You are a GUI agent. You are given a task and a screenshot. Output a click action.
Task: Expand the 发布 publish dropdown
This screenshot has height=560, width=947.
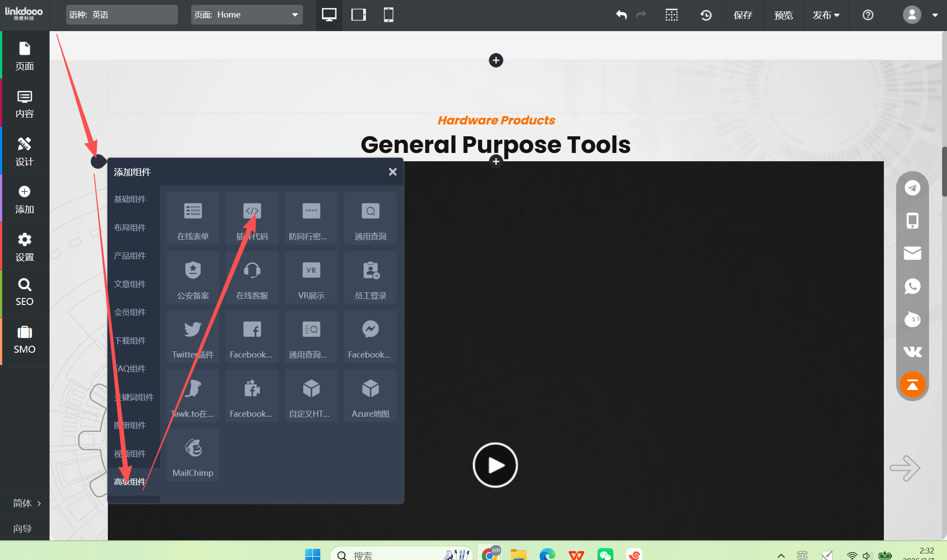[826, 15]
